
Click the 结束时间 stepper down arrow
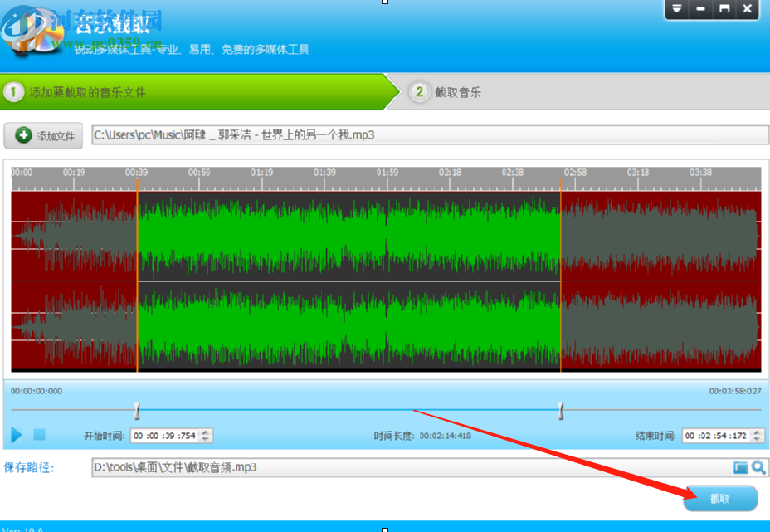tap(758, 438)
